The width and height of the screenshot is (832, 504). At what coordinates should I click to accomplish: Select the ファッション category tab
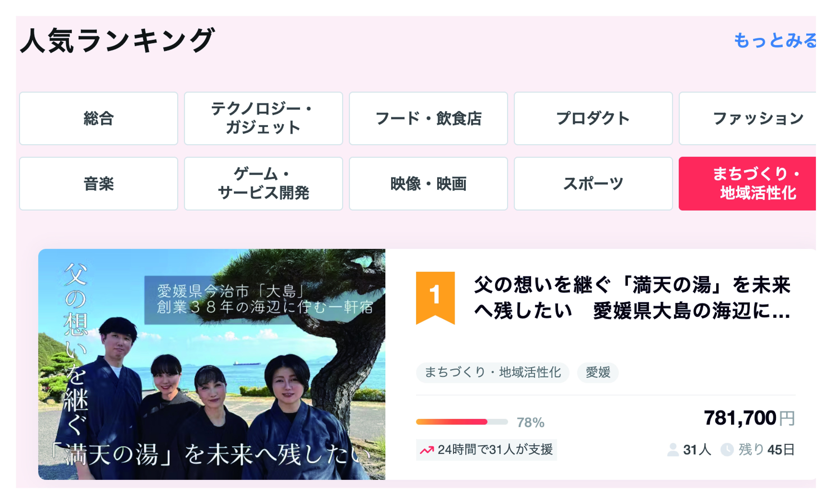coord(747,119)
